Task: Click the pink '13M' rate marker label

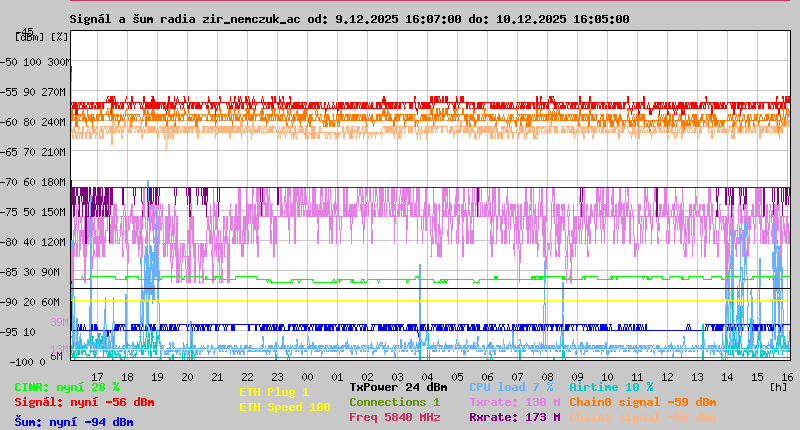Action: pyautogui.click(x=59, y=349)
